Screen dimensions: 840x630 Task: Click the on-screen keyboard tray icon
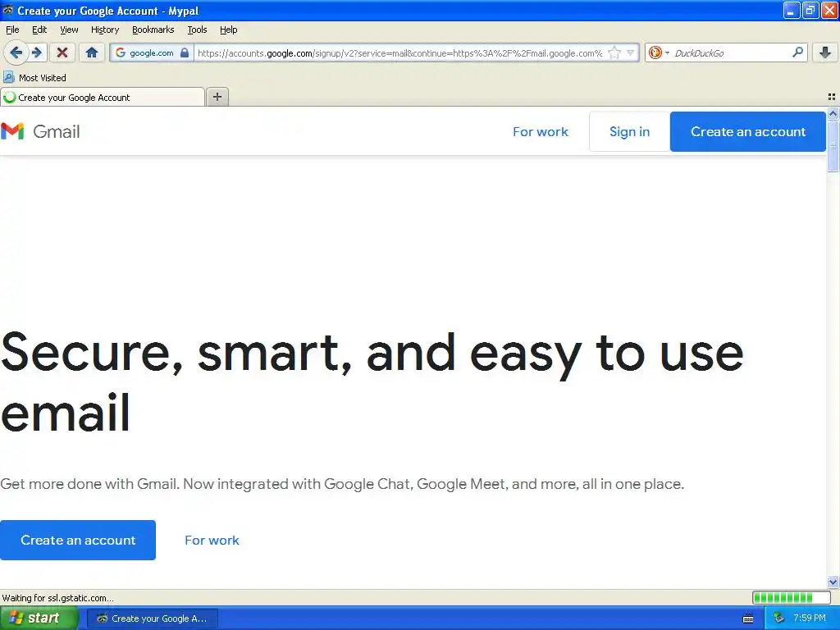point(748,619)
